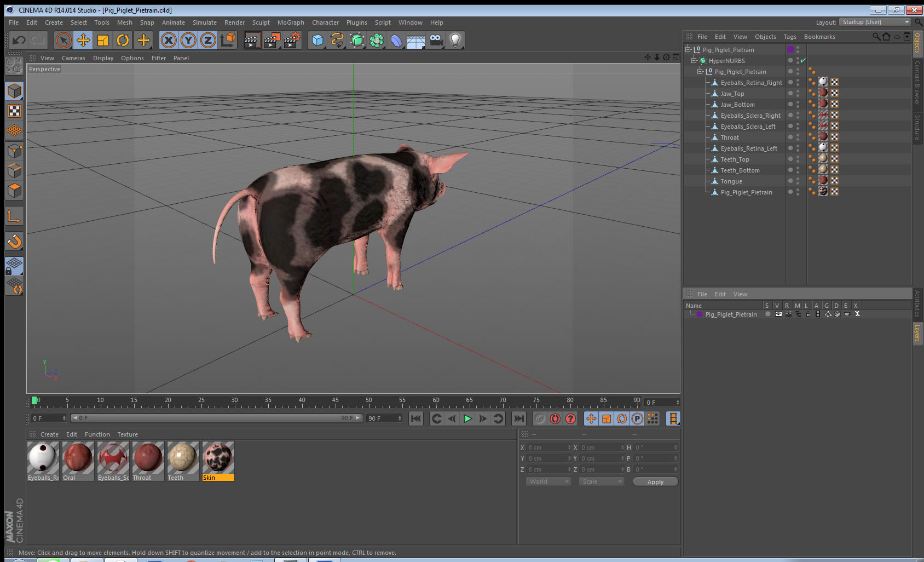Select Points mode in left toolbar
Screen dimensions: 924x562
[14, 151]
